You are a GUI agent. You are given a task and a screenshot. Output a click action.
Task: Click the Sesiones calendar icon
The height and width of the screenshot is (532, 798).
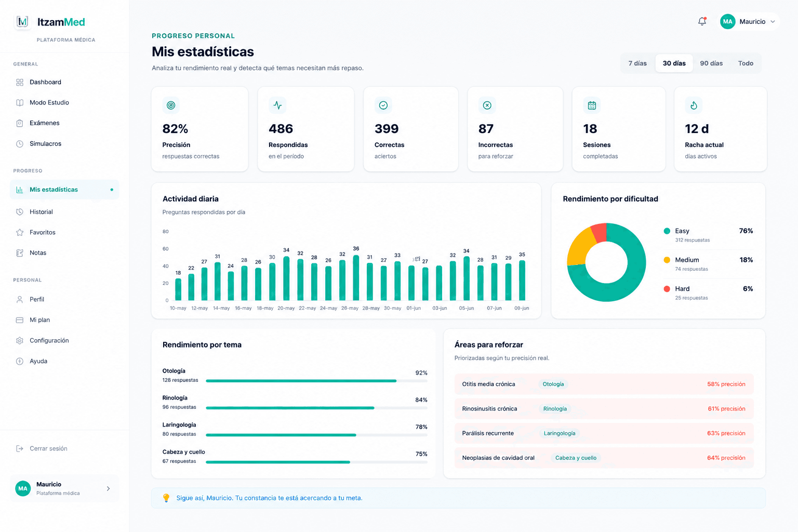[592, 105]
